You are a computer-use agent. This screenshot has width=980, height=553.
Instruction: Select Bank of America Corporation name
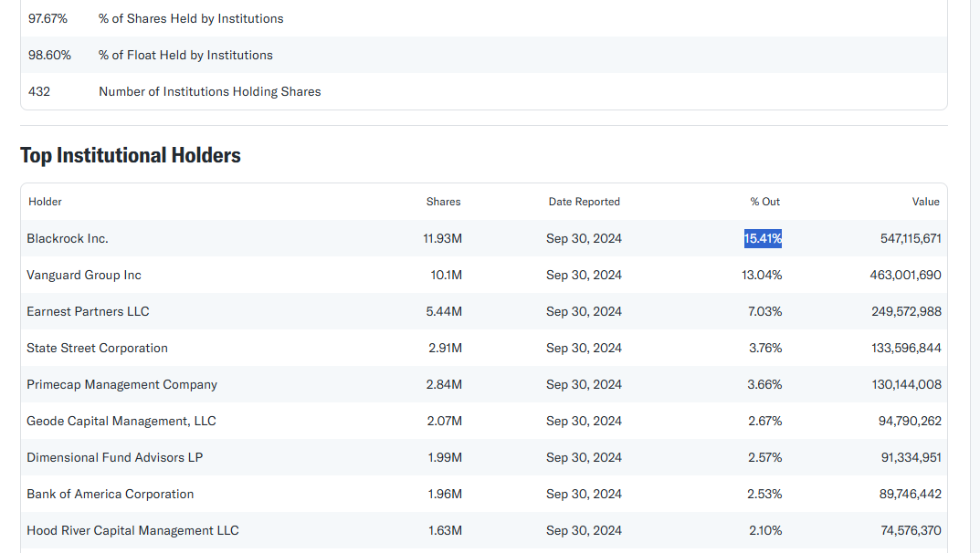point(110,495)
